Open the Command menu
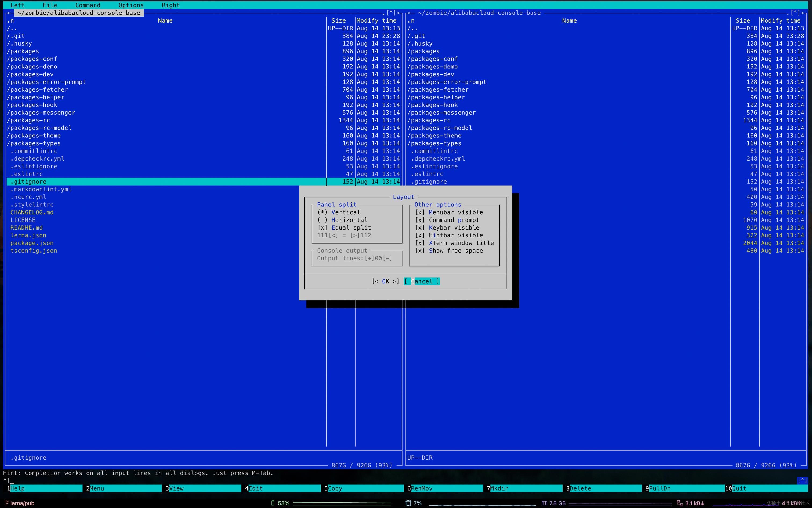The width and height of the screenshot is (812, 508). [88, 5]
